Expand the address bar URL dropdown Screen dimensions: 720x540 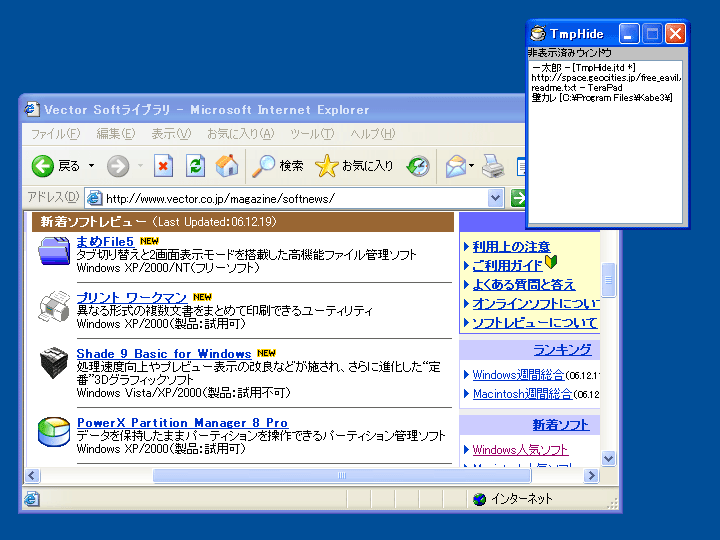pos(495,198)
